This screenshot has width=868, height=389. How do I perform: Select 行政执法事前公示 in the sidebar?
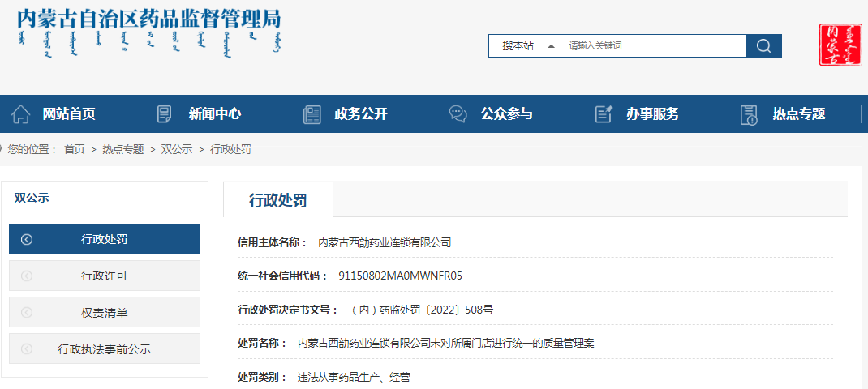pos(105,349)
